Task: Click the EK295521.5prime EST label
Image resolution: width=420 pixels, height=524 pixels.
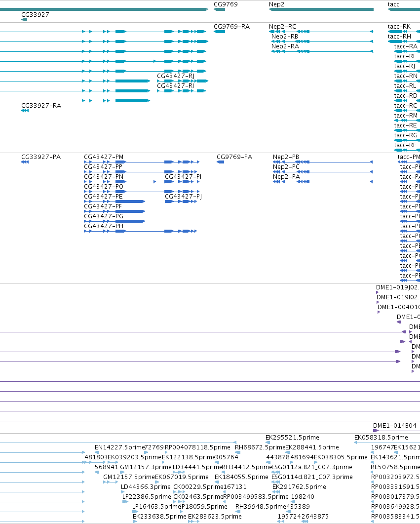Action: tap(293, 438)
